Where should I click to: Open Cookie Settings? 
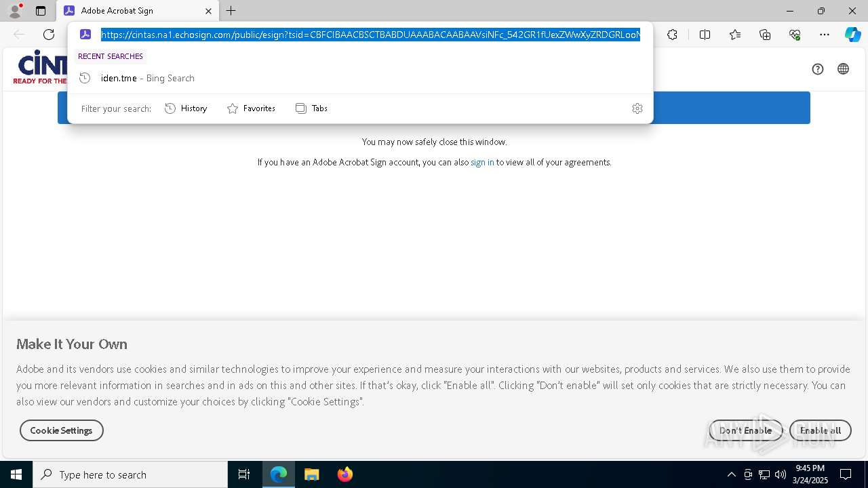[61, 430]
